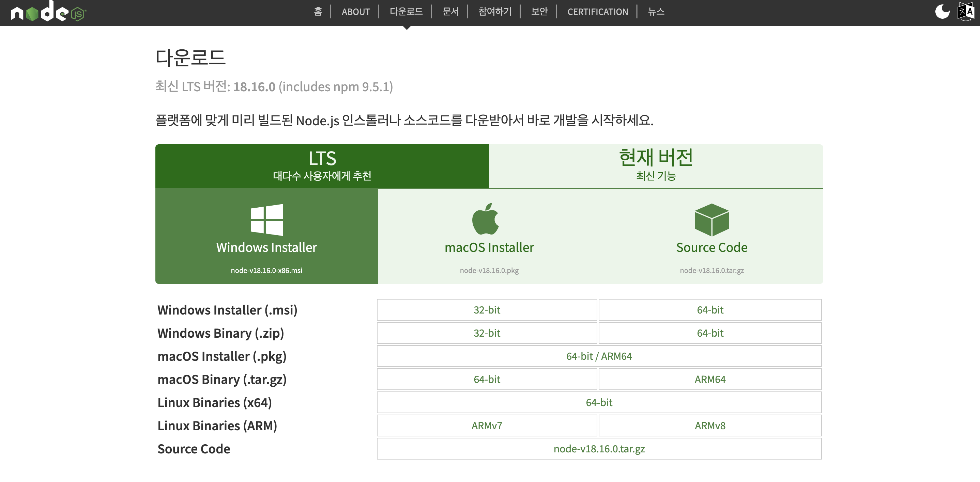980x482 pixels.
Task: Download Windows Installer msi 32-bit
Action: [487, 310]
